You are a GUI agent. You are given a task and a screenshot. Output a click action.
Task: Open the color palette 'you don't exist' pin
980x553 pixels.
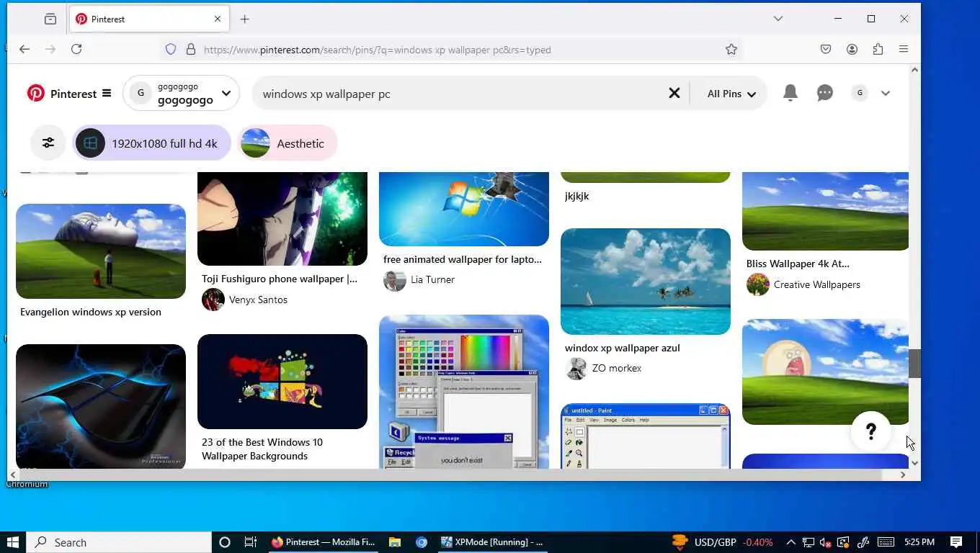pyautogui.click(x=464, y=392)
